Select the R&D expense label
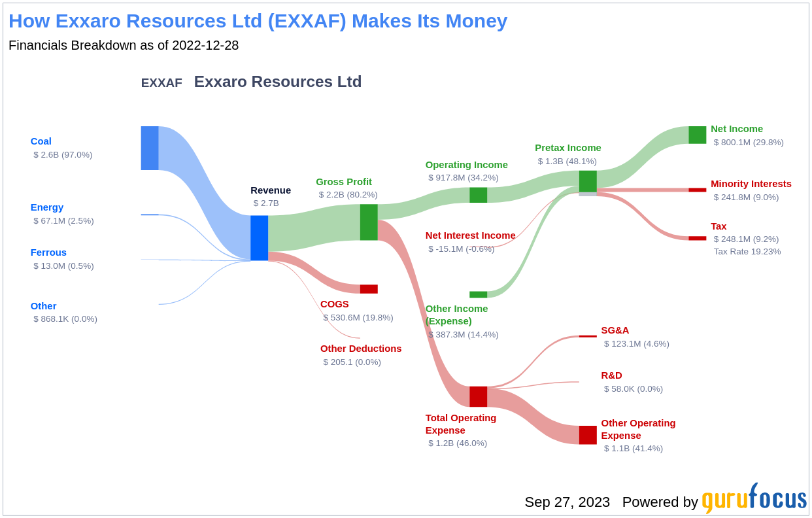812x518 pixels. pos(611,375)
